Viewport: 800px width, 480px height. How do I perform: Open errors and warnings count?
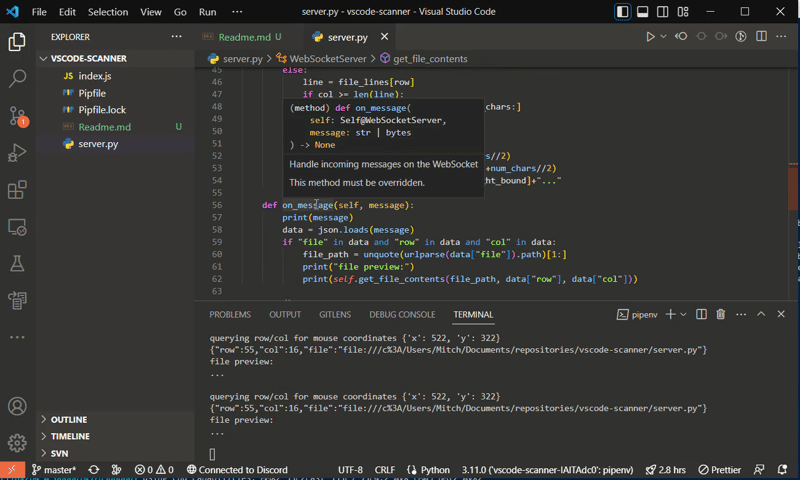(154, 470)
